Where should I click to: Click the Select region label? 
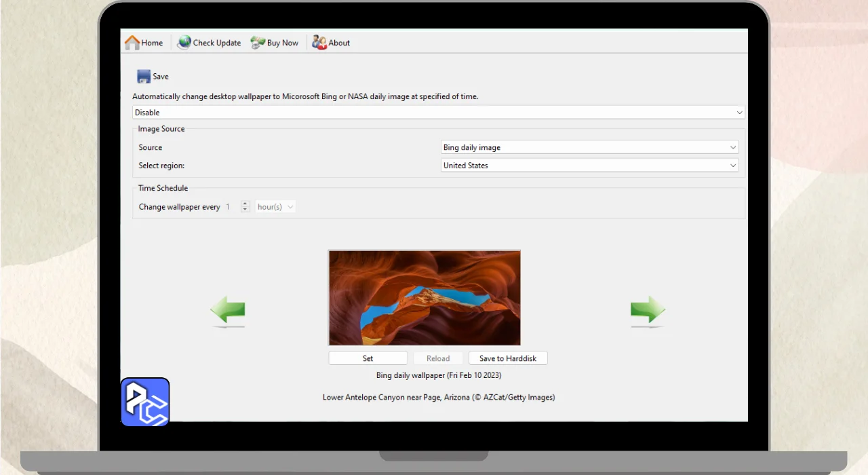point(161,166)
